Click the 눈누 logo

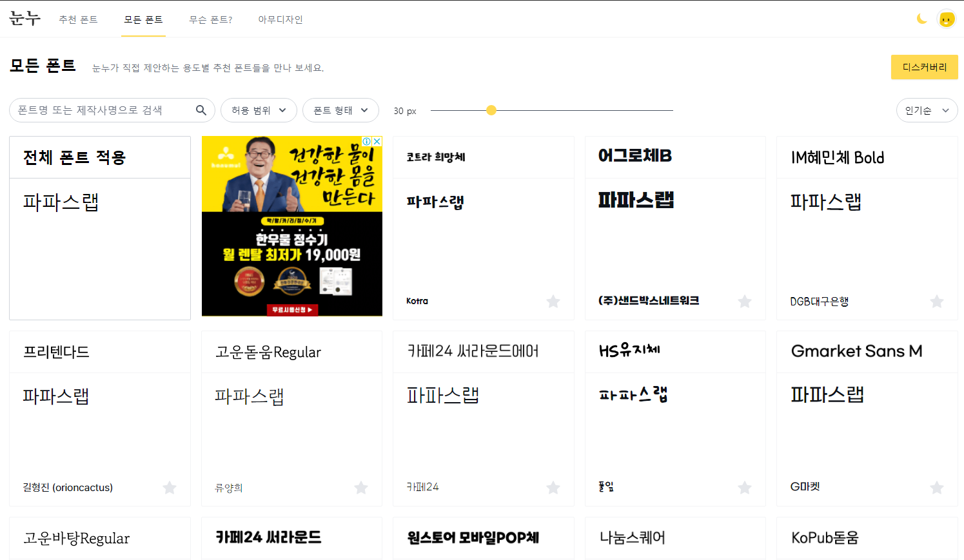pos(25,18)
